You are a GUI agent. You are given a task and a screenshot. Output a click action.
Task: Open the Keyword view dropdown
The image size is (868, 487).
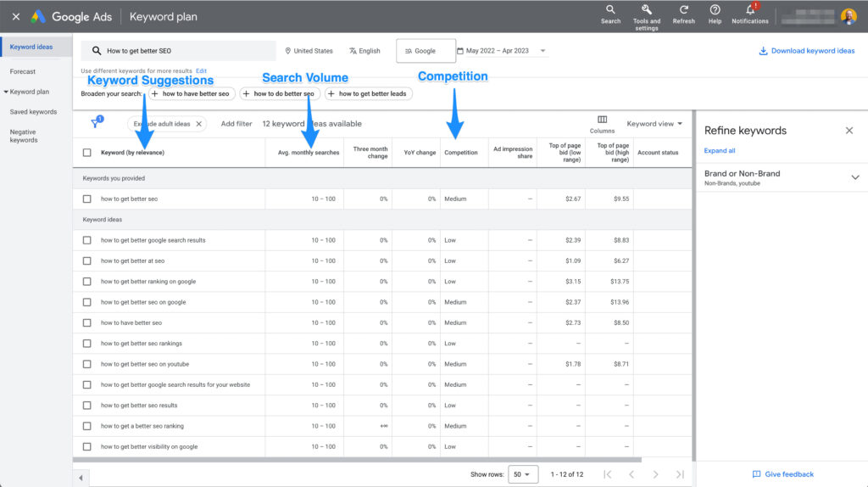tap(654, 124)
